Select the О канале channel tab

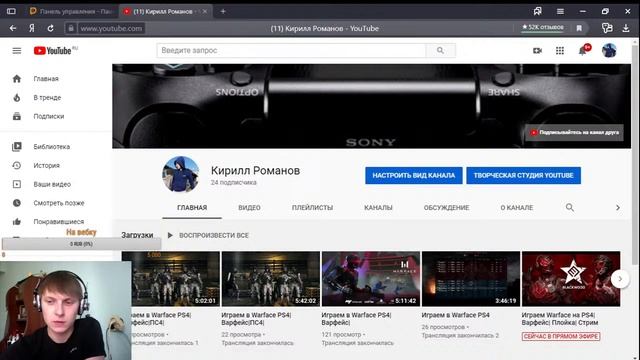pos(516,208)
